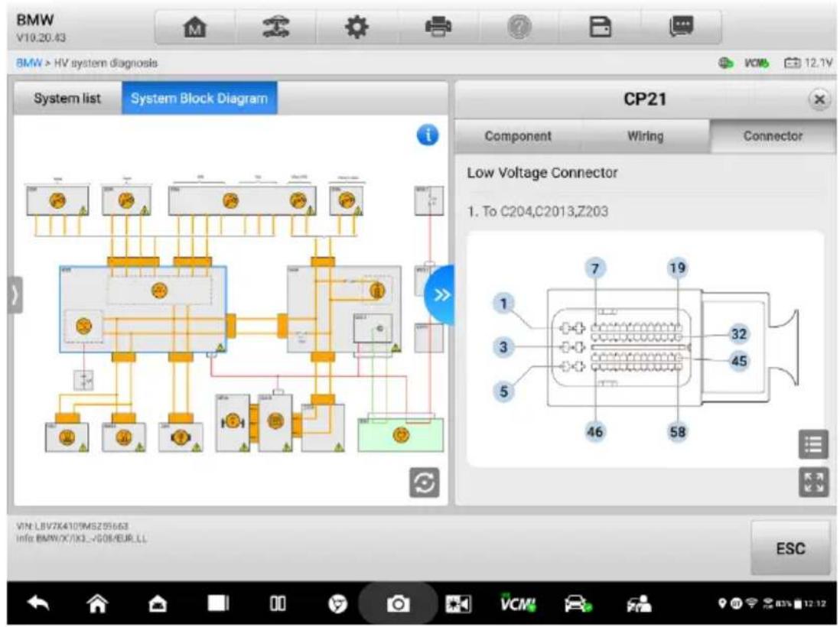Click the printer icon
The height and width of the screenshot is (627, 840).
[438, 27]
